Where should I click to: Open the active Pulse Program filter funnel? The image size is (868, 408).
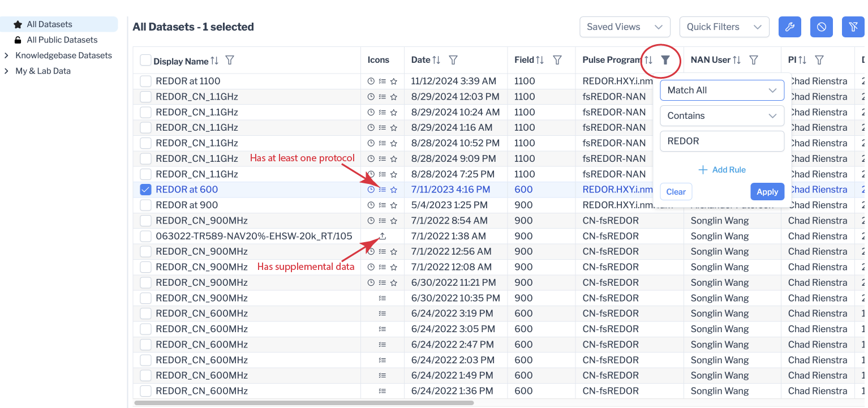(665, 60)
